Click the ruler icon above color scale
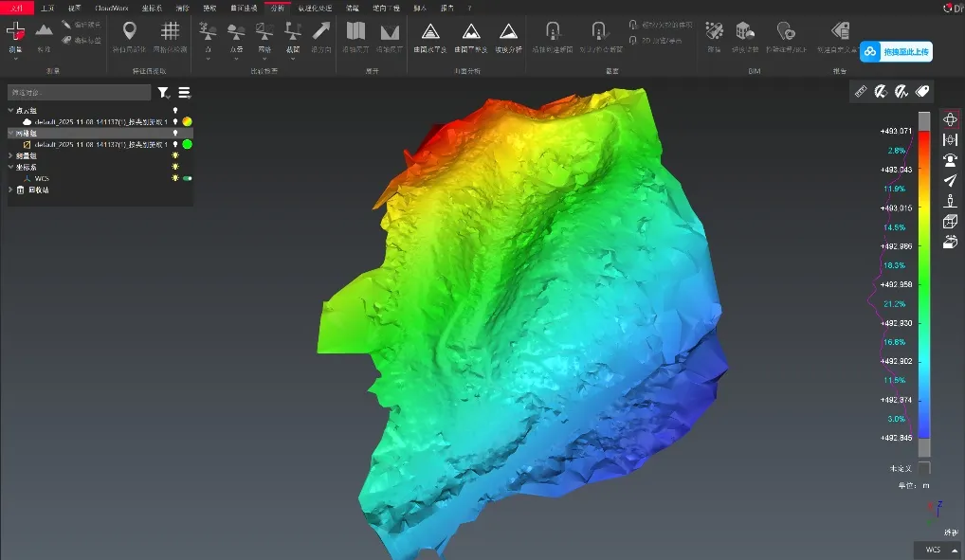This screenshot has height=560, width=965. (x=861, y=92)
